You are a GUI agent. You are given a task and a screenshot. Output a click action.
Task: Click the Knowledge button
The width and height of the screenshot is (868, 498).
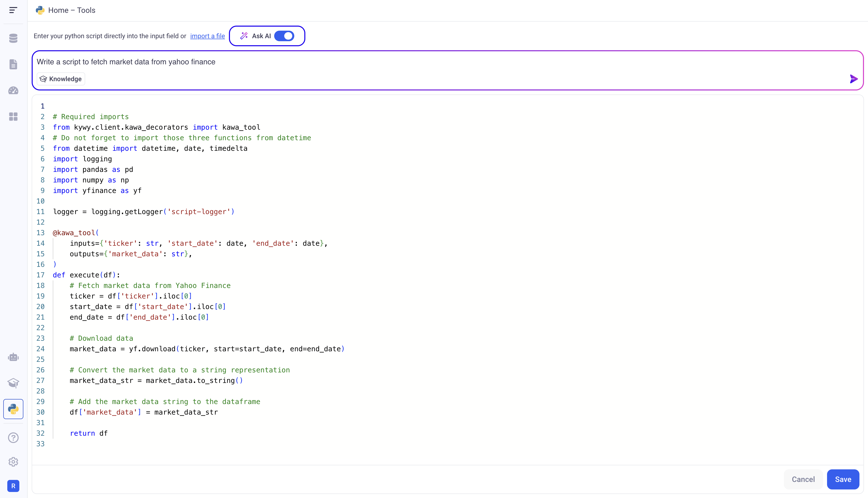pyautogui.click(x=61, y=79)
